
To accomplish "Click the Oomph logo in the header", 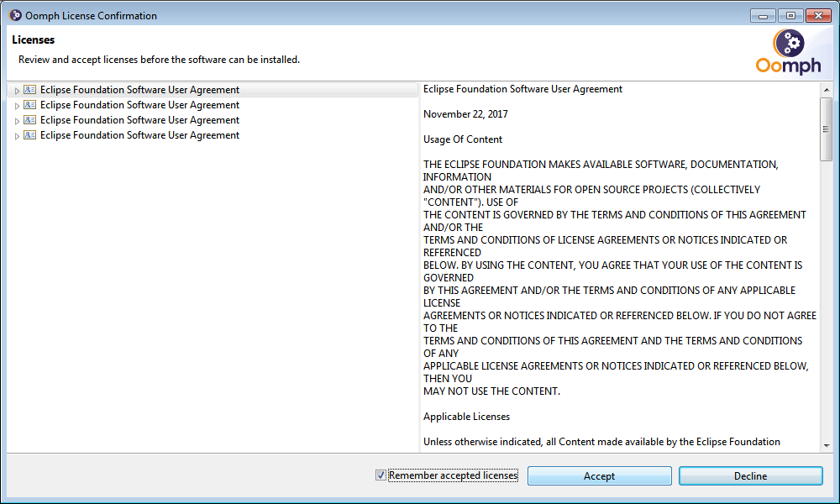I will click(x=788, y=51).
